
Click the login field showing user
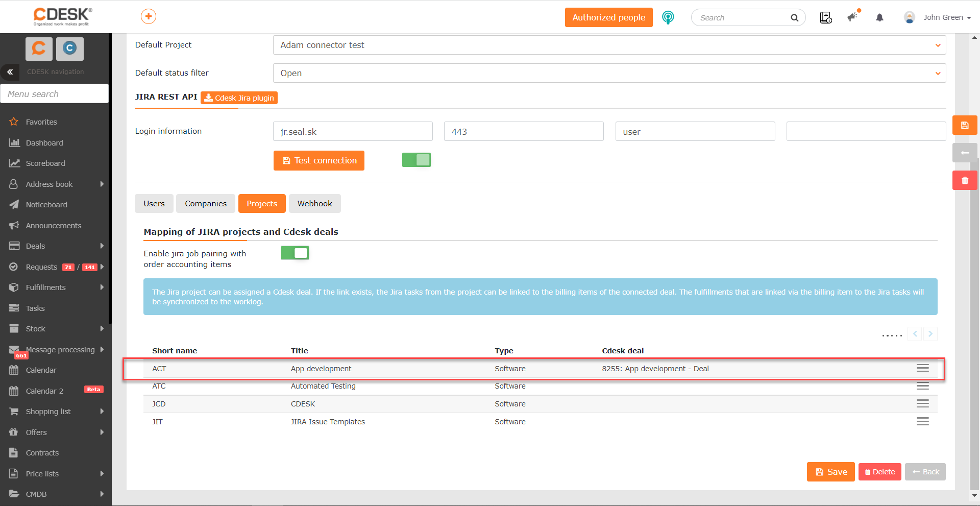tap(695, 131)
